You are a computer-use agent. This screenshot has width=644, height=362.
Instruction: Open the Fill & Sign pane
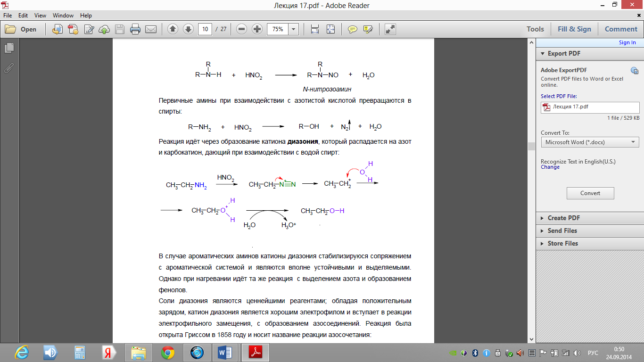(x=574, y=29)
